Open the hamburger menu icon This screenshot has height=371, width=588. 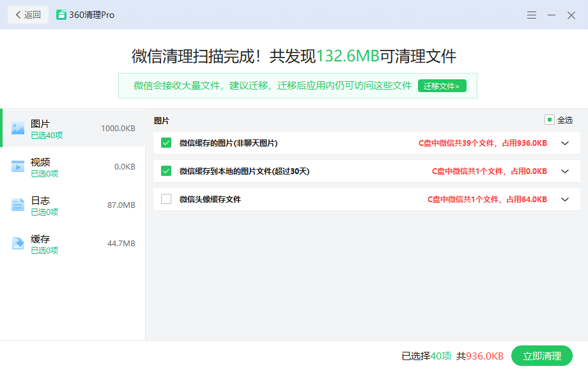pyautogui.click(x=531, y=15)
